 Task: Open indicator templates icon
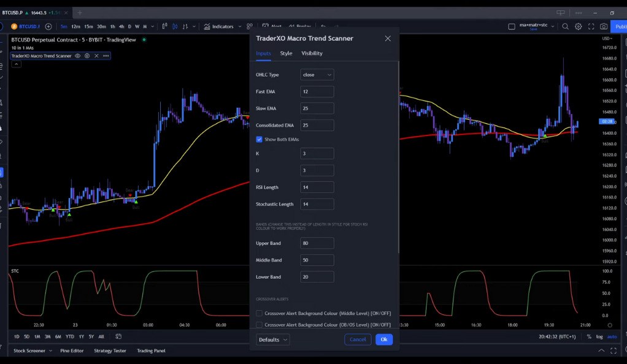(x=250, y=26)
